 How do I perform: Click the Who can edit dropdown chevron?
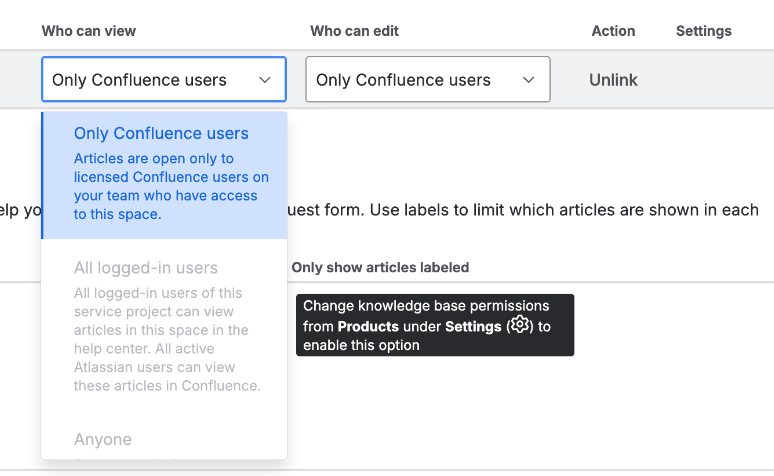click(x=529, y=80)
